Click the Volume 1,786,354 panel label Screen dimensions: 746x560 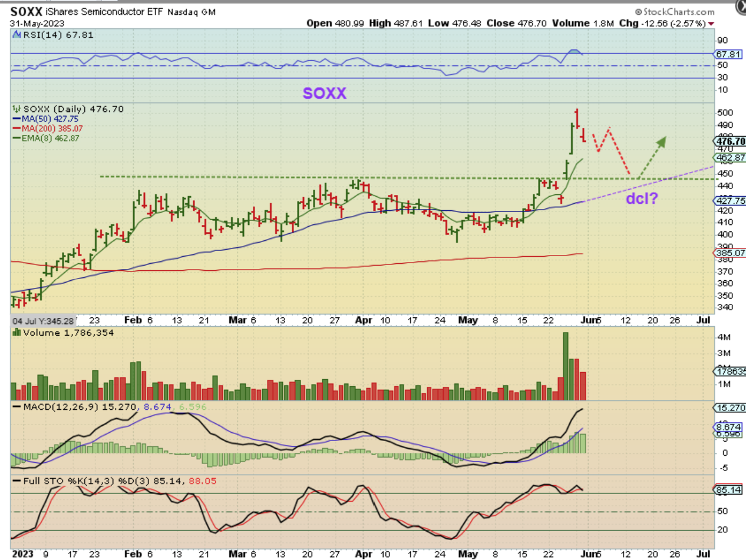point(67,333)
